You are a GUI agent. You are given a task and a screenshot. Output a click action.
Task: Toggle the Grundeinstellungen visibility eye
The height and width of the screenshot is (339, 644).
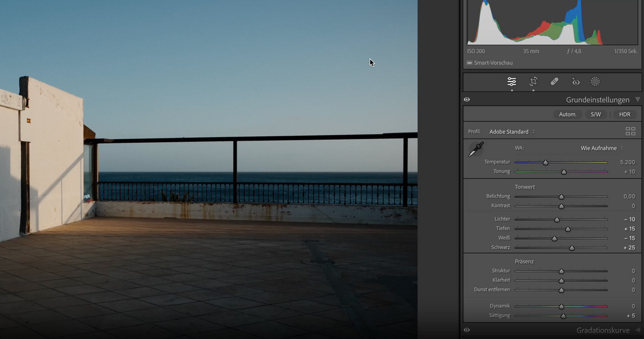pyautogui.click(x=467, y=99)
